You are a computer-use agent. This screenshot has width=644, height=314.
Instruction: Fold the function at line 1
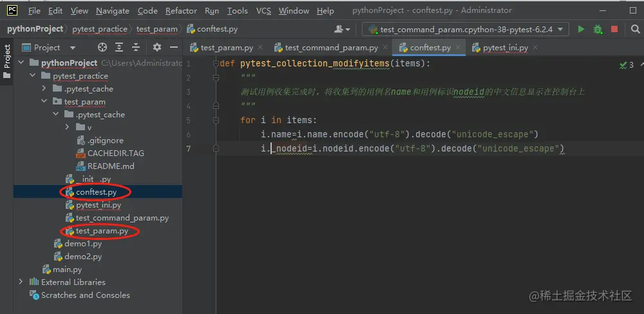tap(216, 64)
